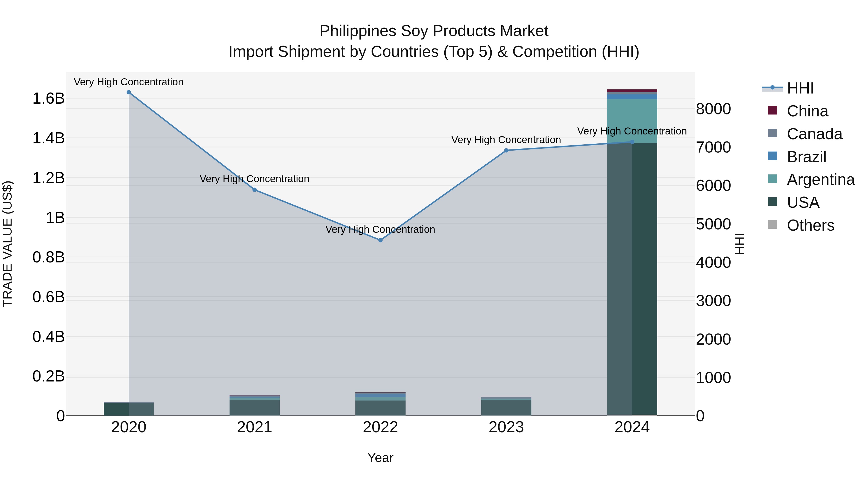Click the 2024 Brazil bar segment
Image resolution: width=868 pixels, height=488 pixels.
tap(632, 97)
